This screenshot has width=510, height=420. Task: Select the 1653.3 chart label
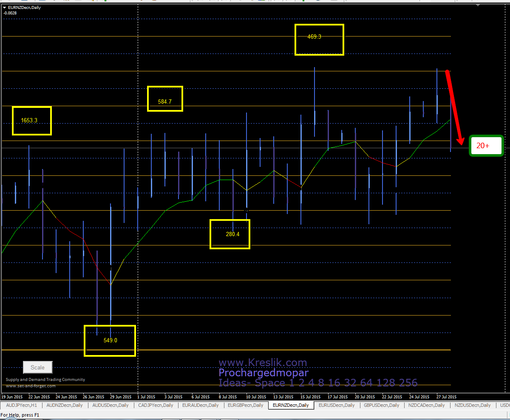tap(29, 121)
